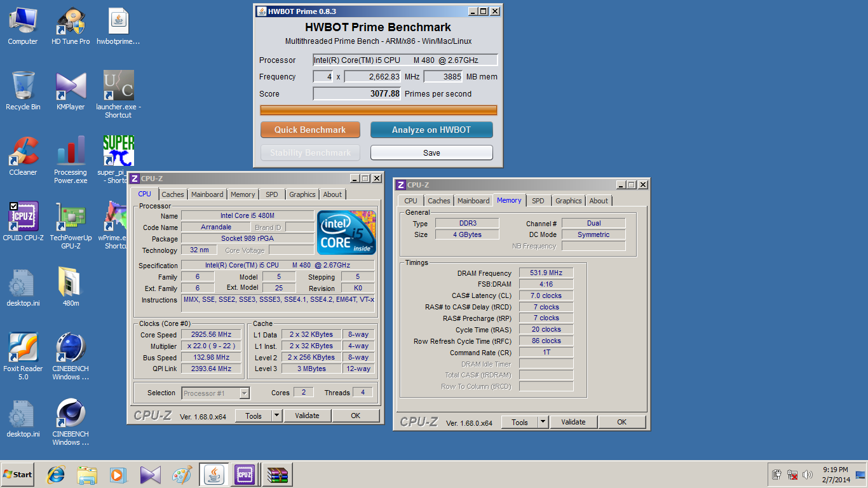Open the Computer desktop icon
Viewport: 868px width, 488px height.
coord(23,25)
